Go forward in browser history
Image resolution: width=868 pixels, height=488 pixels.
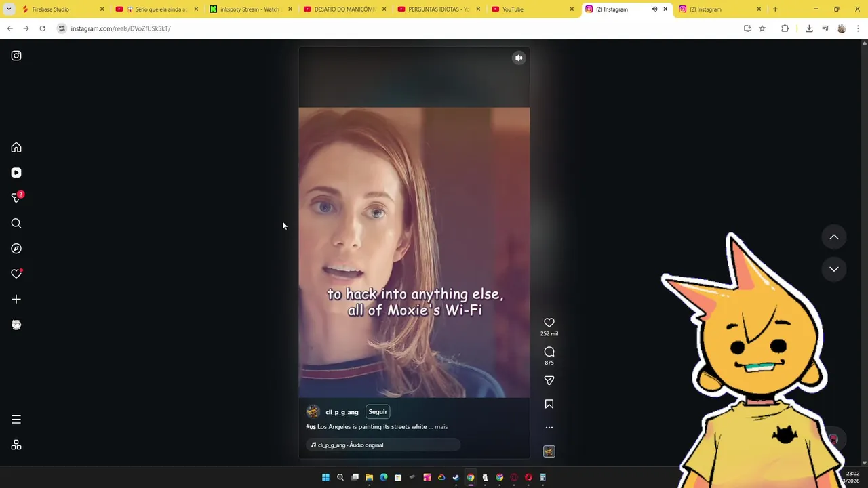click(26, 28)
